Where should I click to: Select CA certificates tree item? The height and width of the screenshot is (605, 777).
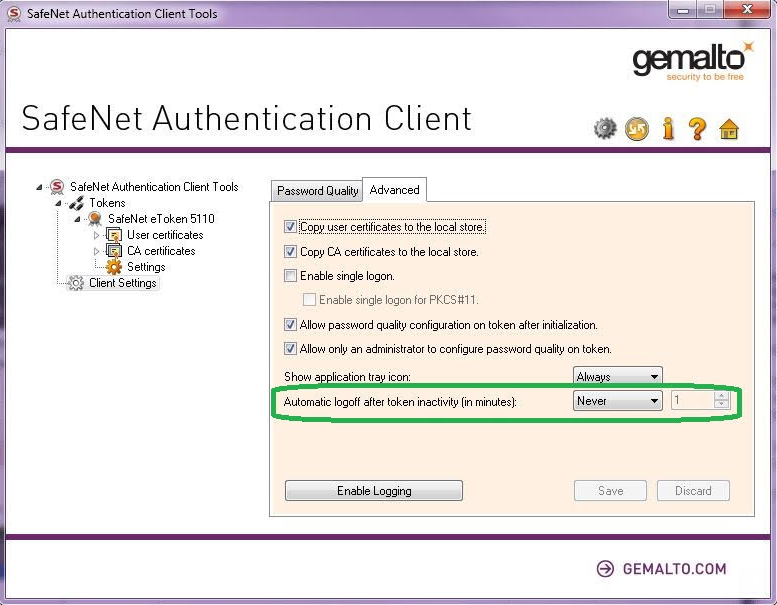coord(161,251)
